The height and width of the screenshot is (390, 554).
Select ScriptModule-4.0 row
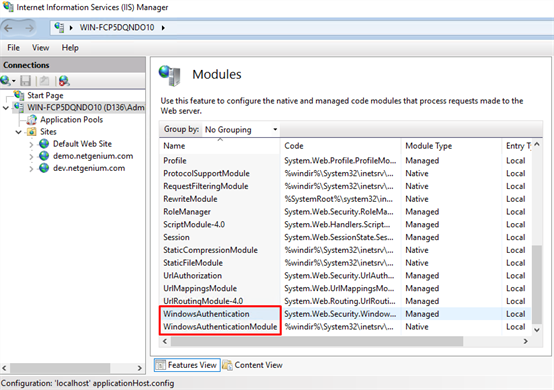pyautogui.click(x=345, y=224)
